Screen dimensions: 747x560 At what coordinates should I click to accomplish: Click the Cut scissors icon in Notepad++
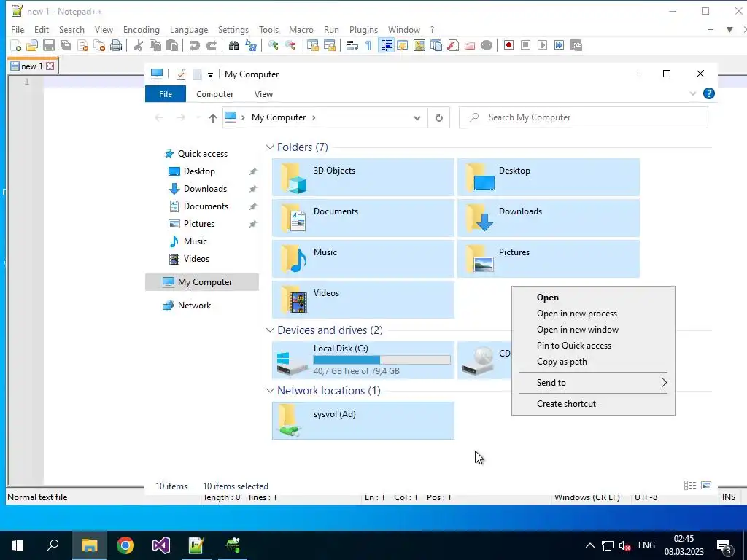click(138, 45)
